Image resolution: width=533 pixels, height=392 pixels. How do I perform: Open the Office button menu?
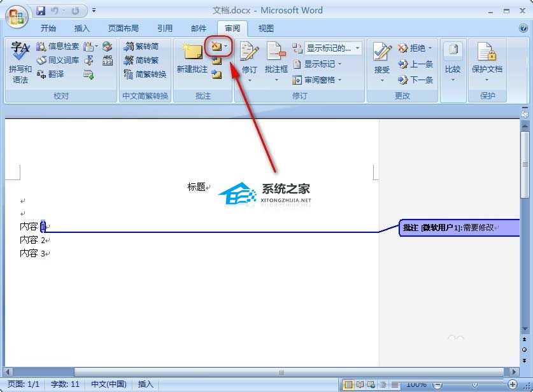pyautogui.click(x=18, y=17)
